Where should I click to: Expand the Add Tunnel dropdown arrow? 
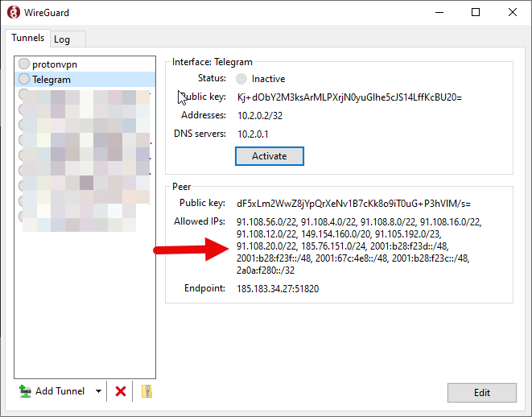(98, 391)
